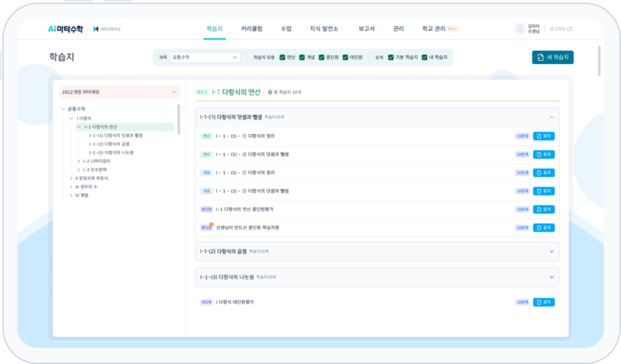This screenshot has height=364, width=621.
Task: Click the 마타고등학교 school logo
Action: 107,29
